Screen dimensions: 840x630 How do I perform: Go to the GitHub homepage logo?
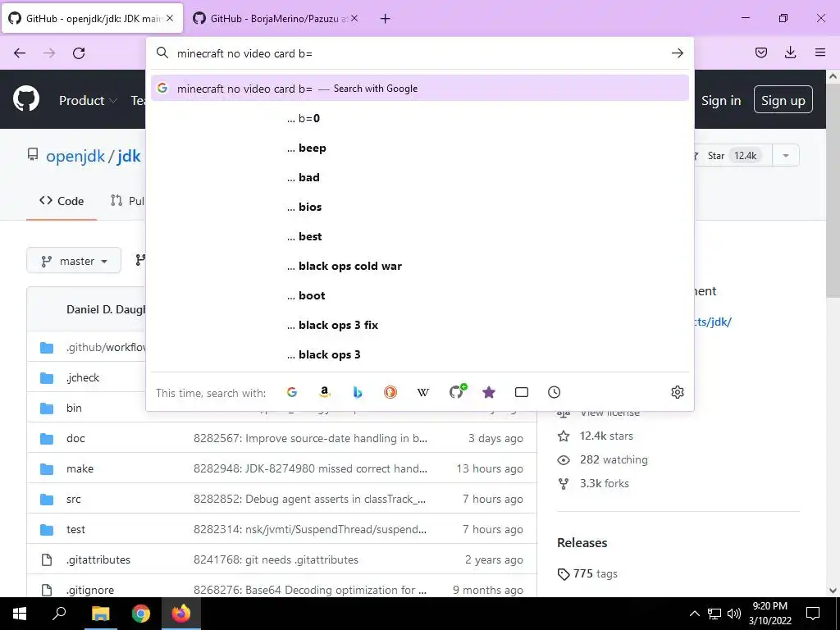[x=26, y=99]
